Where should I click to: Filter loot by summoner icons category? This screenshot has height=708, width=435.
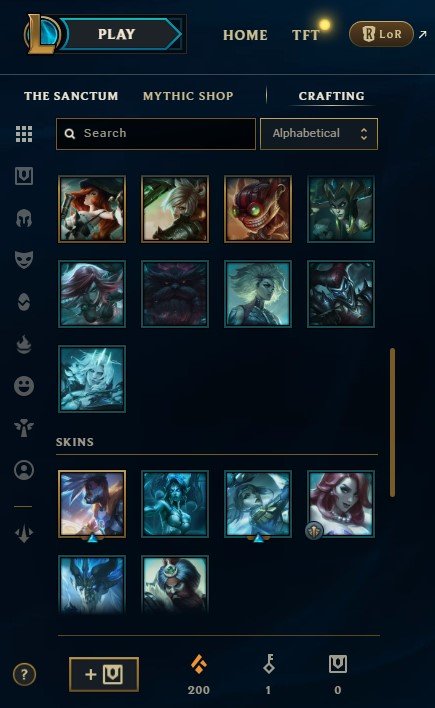pyautogui.click(x=24, y=470)
